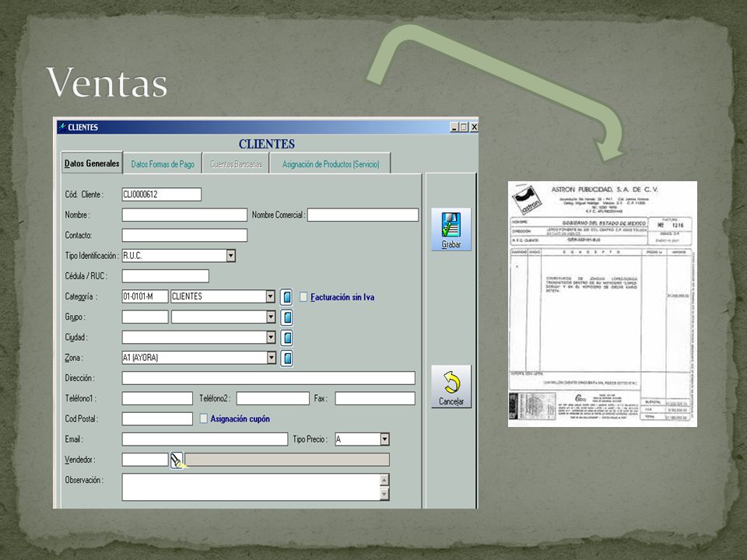Screen dimensions: 747x560
Task: Click the Cédula / RUC field
Action: pyautogui.click(x=165, y=275)
